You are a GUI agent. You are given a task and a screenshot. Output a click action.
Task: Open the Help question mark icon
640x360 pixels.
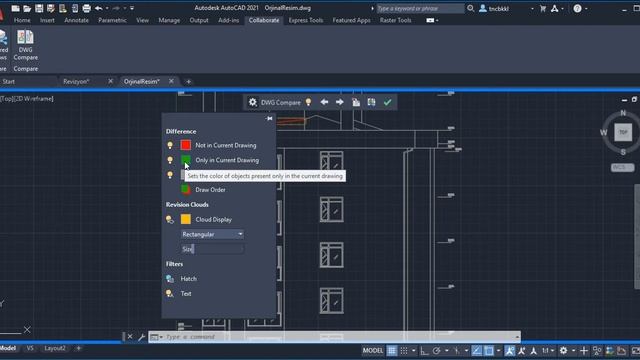(x=577, y=8)
